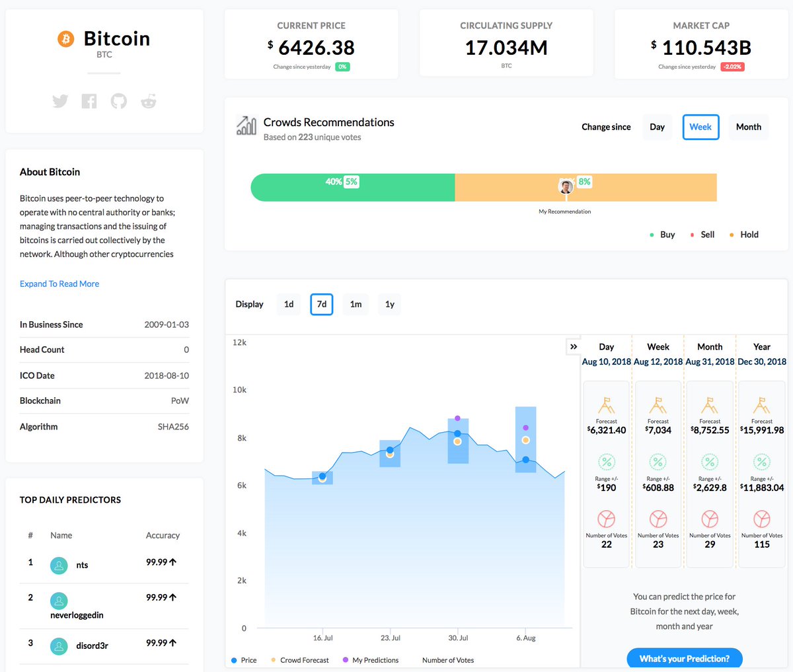Switch chart display to 7d

(x=322, y=304)
